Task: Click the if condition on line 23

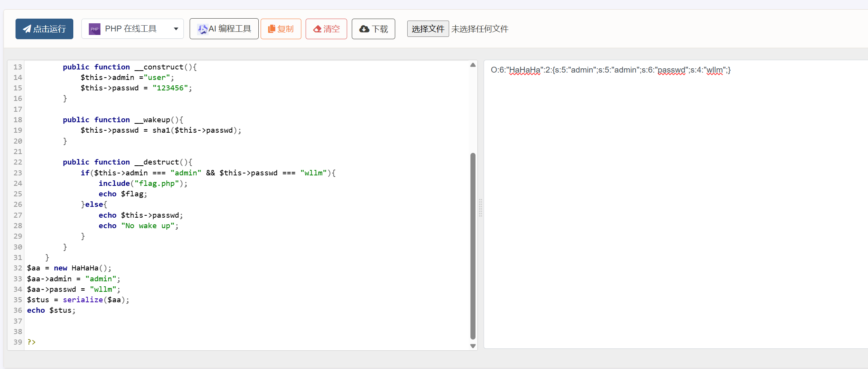Action: pyautogui.click(x=208, y=173)
